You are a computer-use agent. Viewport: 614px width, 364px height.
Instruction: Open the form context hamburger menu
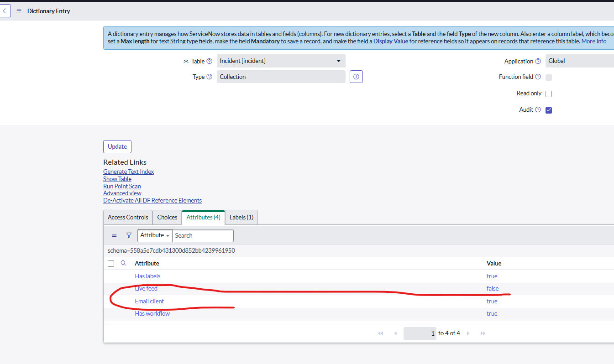pyautogui.click(x=19, y=11)
